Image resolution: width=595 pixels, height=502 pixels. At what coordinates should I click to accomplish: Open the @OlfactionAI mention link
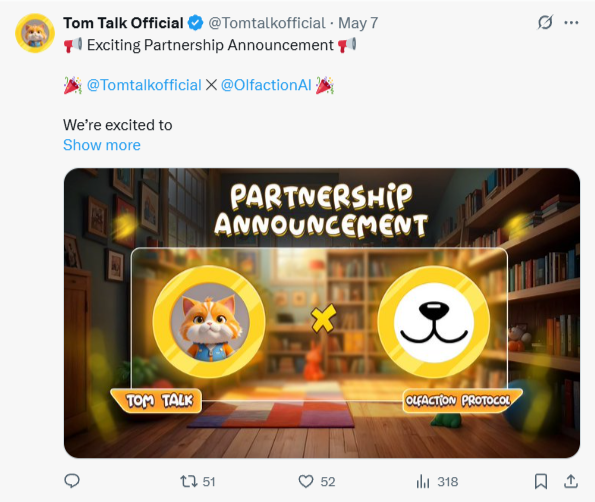[x=266, y=85]
